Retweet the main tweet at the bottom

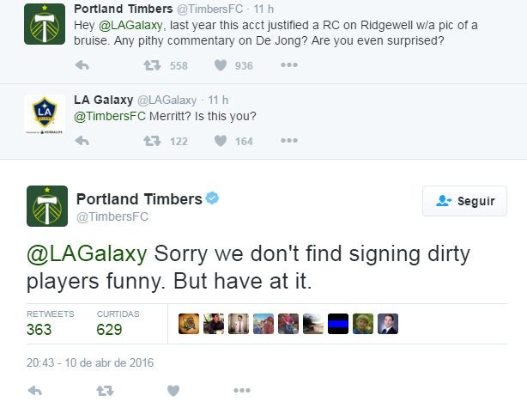click(x=105, y=391)
